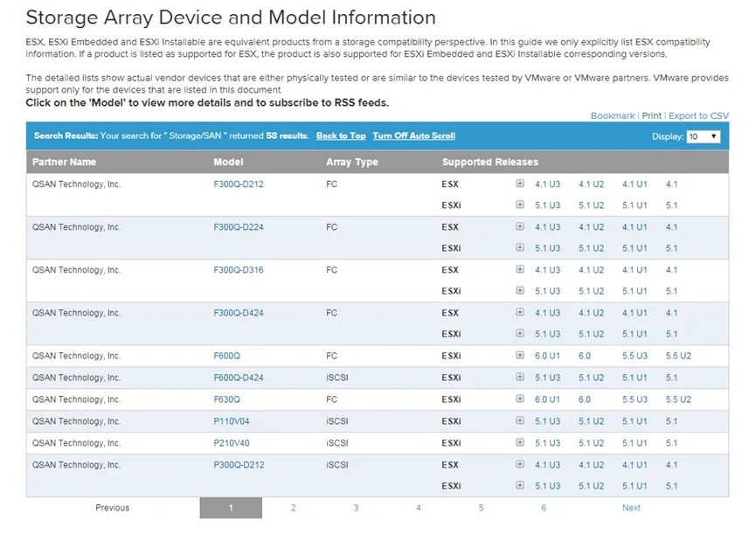Screen dimensions: 756x534
Task: Open model F300Q-D224 details
Action: coord(239,227)
